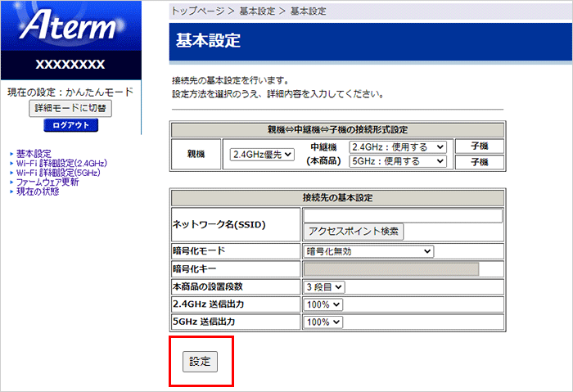The image size is (573, 392).
Task: Click トップページ in the breadcrumb
Action: point(198,11)
